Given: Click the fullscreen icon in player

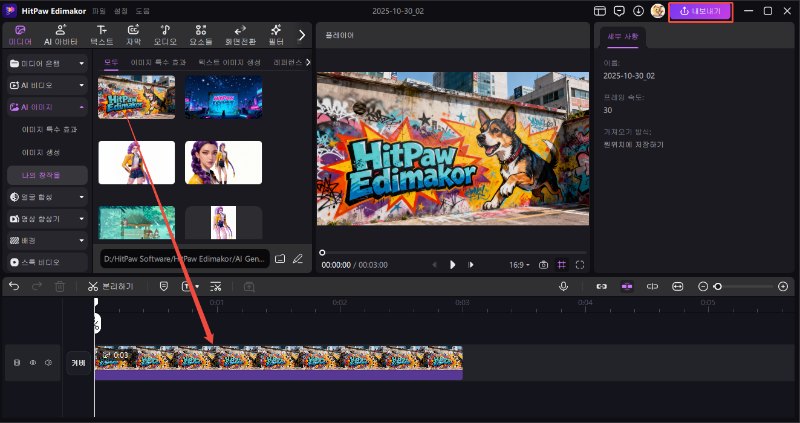Looking at the screenshot, I should coord(580,265).
